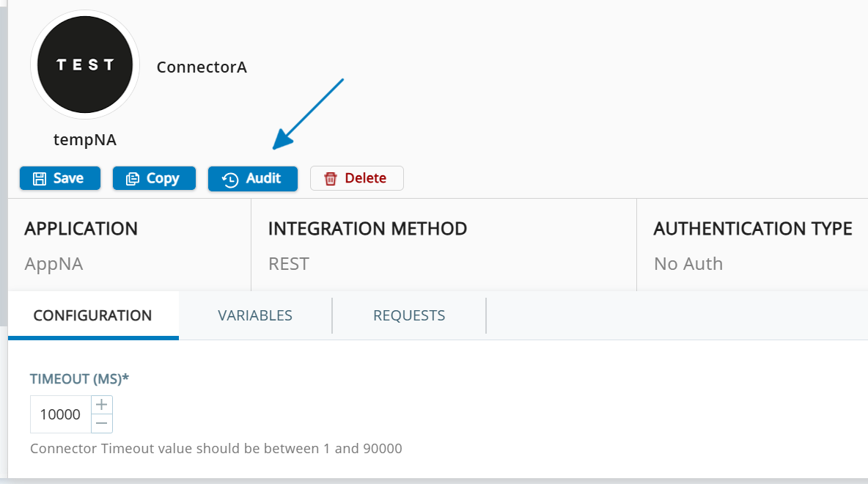
Task: Select the ConnectorA name text
Action: [202, 67]
